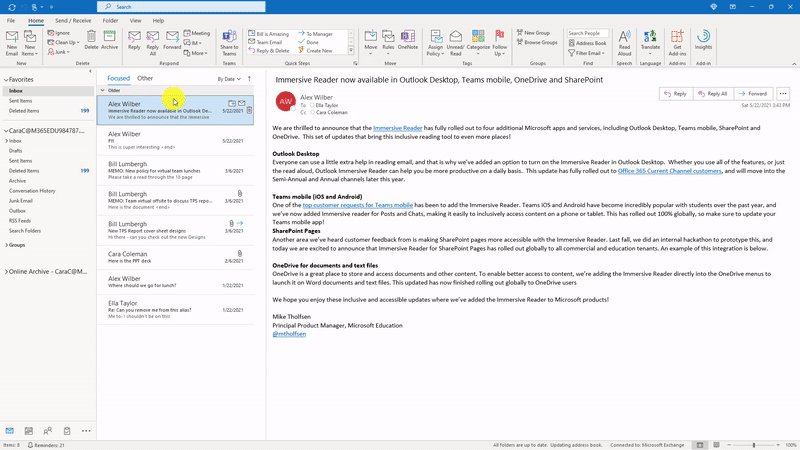Switch to the Other inbox tab

145,78
